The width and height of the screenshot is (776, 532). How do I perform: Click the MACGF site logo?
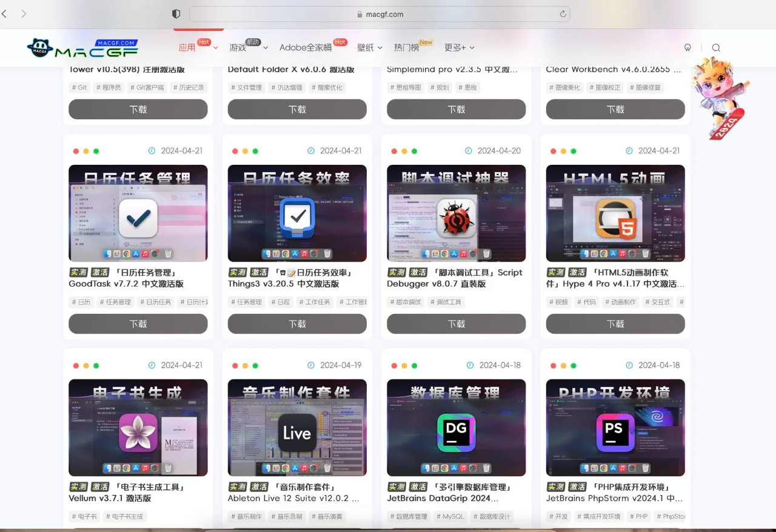coord(82,47)
